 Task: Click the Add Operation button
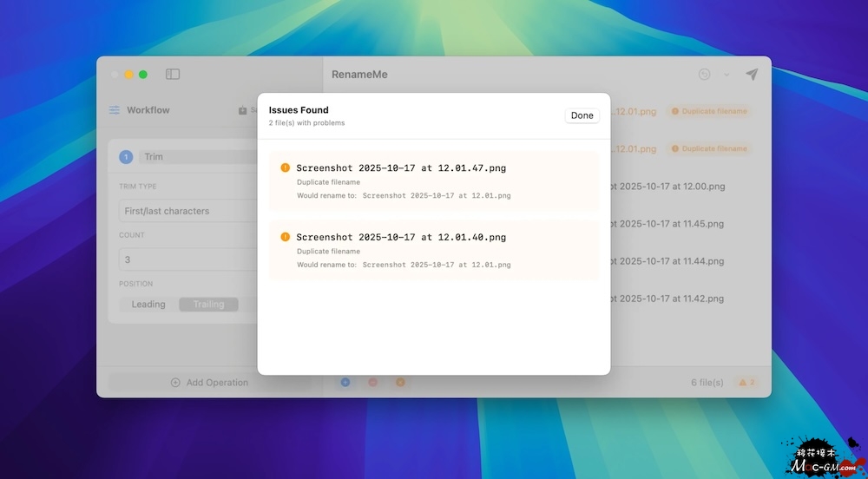click(x=209, y=383)
